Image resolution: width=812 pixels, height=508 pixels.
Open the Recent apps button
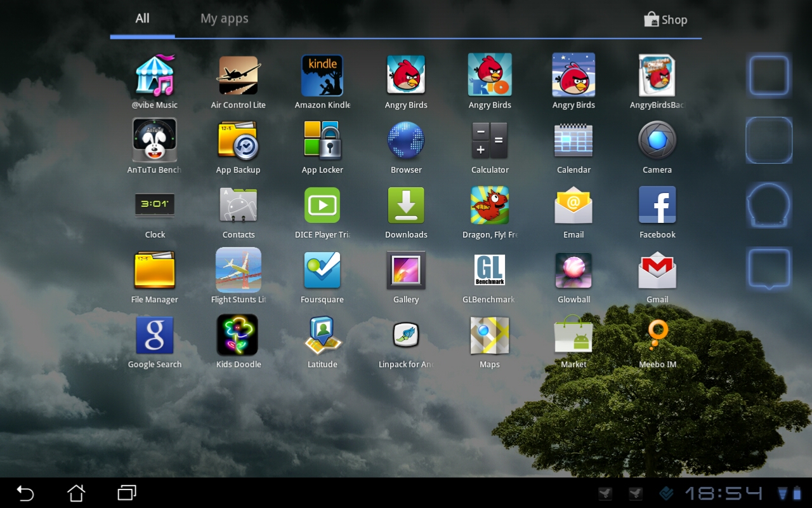pyautogui.click(x=127, y=493)
